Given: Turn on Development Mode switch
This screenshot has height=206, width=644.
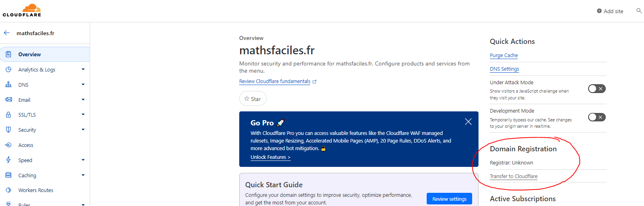Looking at the screenshot, I should coord(597,117).
